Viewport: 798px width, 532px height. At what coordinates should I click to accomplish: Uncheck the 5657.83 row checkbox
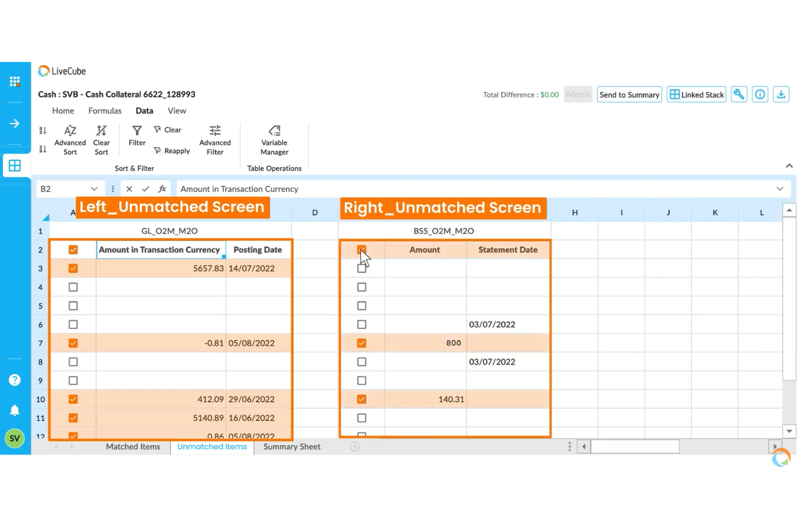pos(73,268)
